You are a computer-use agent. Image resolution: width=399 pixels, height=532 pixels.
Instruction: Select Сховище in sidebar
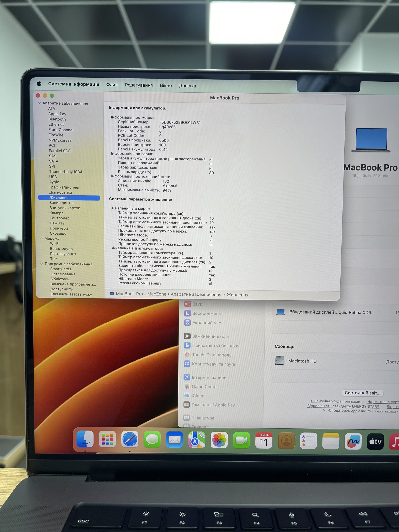pyautogui.click(x=58, y=233)
